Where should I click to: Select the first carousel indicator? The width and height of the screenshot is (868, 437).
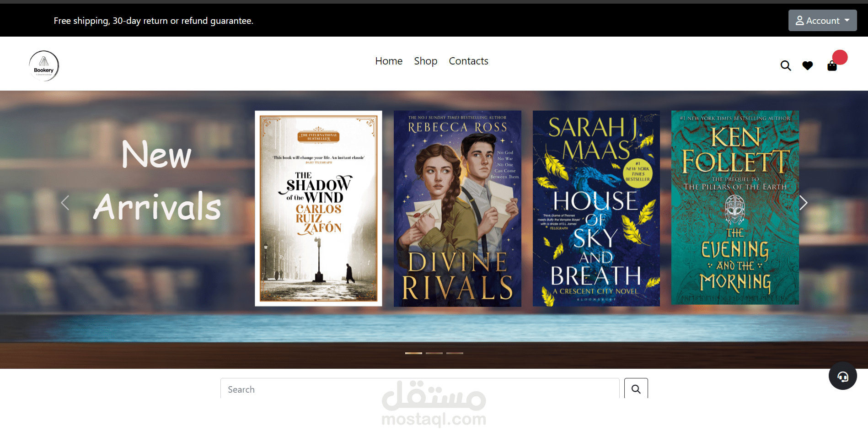(x=413, y=353)
